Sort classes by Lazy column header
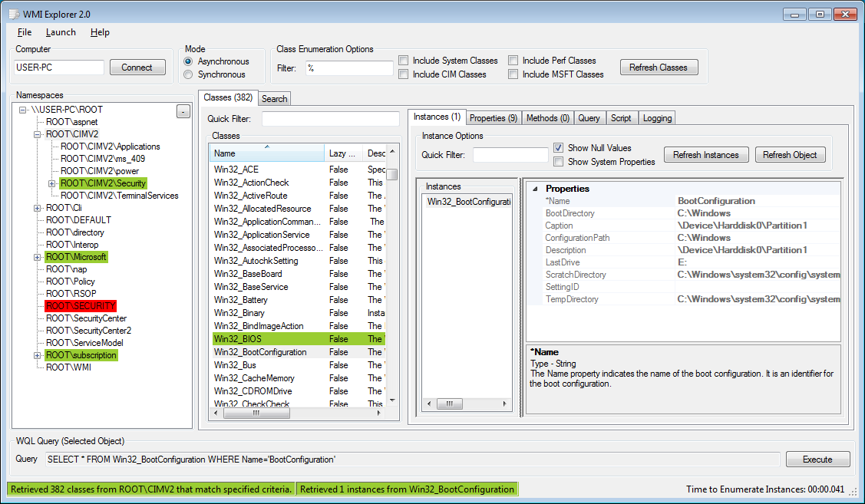 (x=344, y=153)
